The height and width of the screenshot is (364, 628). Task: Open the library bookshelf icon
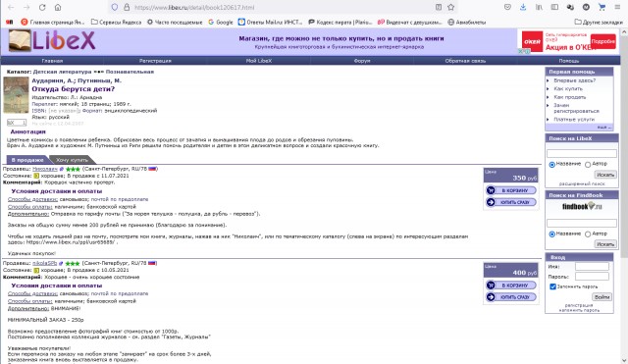539,7
